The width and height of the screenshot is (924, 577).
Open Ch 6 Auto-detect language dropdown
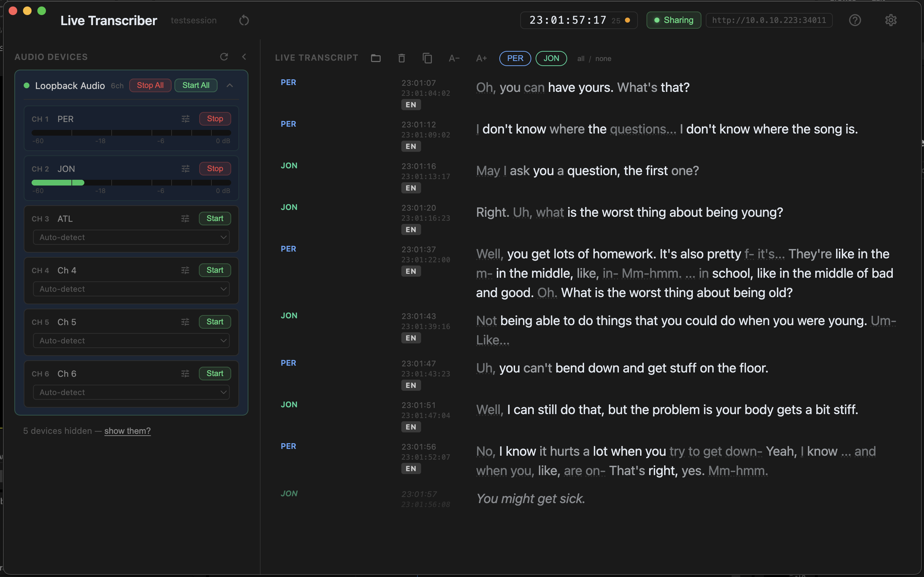(x=131, y=392)
